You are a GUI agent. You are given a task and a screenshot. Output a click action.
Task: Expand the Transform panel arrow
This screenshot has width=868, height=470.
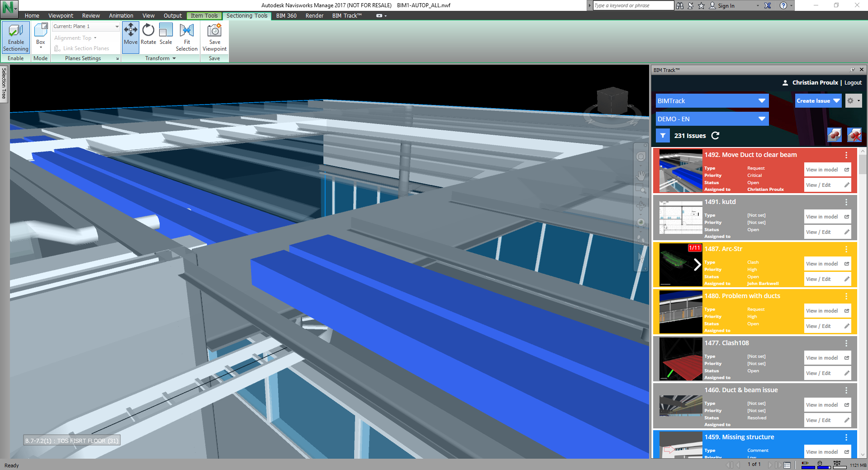pos(174,58)
